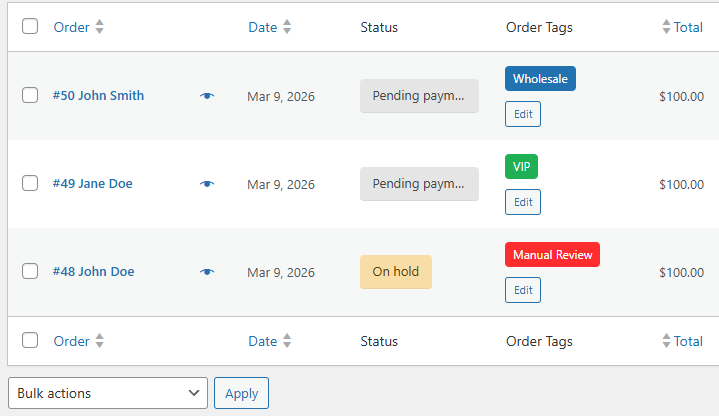The image size is (719, 416).
Task: Click Pending payment status of order #50
Action: point(419,96)
